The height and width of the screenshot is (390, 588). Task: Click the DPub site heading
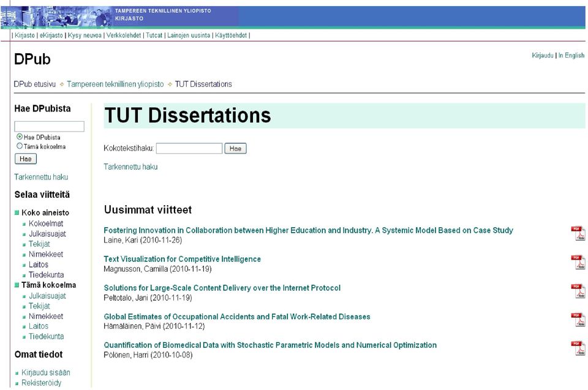[x=32, y=59]
